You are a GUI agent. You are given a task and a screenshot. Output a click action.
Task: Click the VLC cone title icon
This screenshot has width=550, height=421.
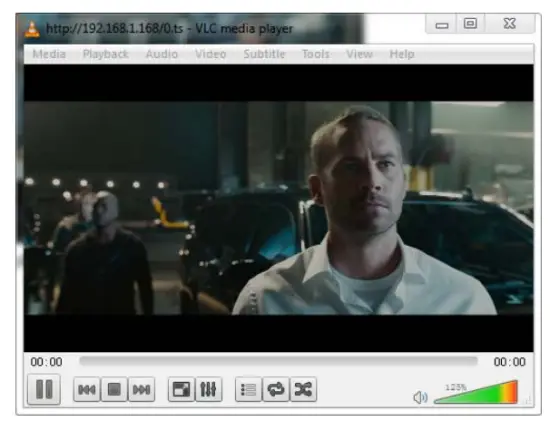click(x=32, y=29)
